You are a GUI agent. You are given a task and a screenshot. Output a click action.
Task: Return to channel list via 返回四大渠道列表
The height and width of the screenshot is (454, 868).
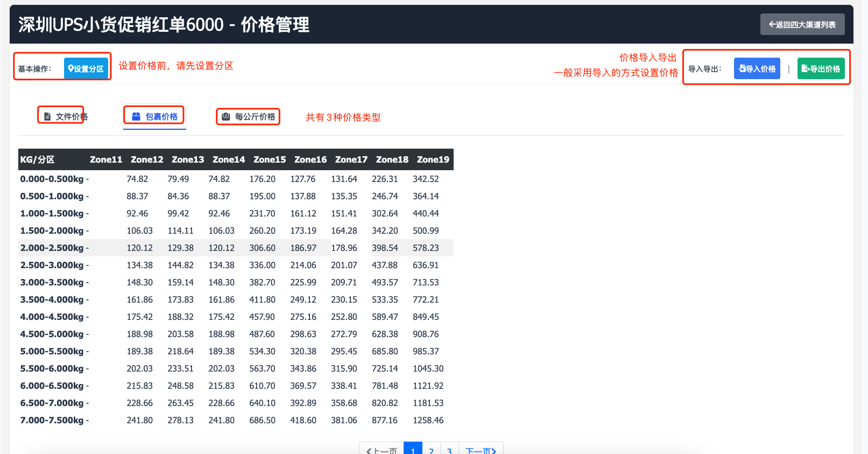coord(802,24)
